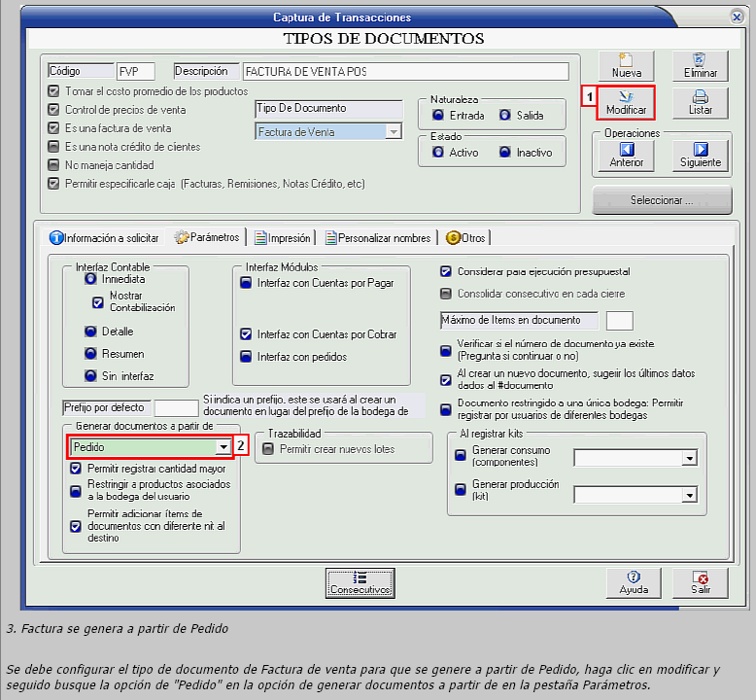This screenshot has width=756, height=700.
Task: Open the Generar consumo components dropdown
Action: coord(690,458)
